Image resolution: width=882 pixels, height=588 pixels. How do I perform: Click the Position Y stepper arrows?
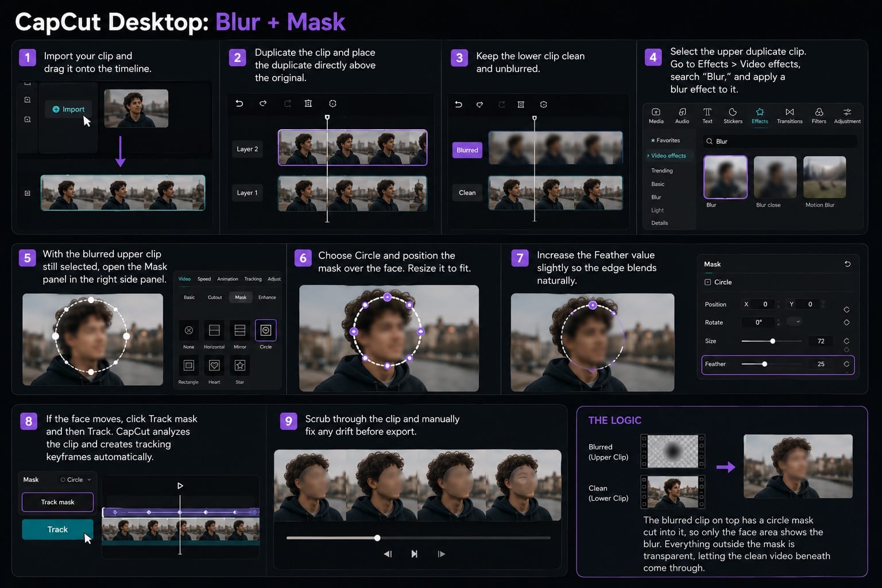[x=823, y=304]
